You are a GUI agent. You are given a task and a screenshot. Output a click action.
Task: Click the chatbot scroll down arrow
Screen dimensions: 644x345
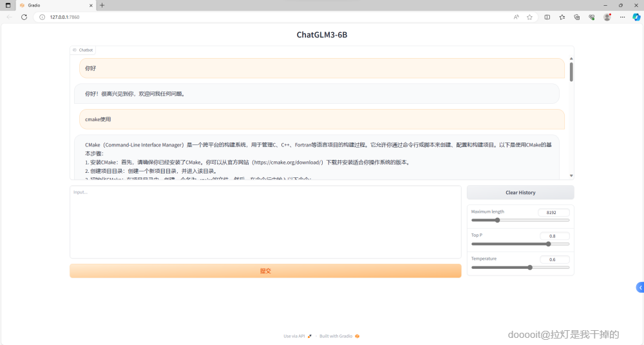point(571,175)
